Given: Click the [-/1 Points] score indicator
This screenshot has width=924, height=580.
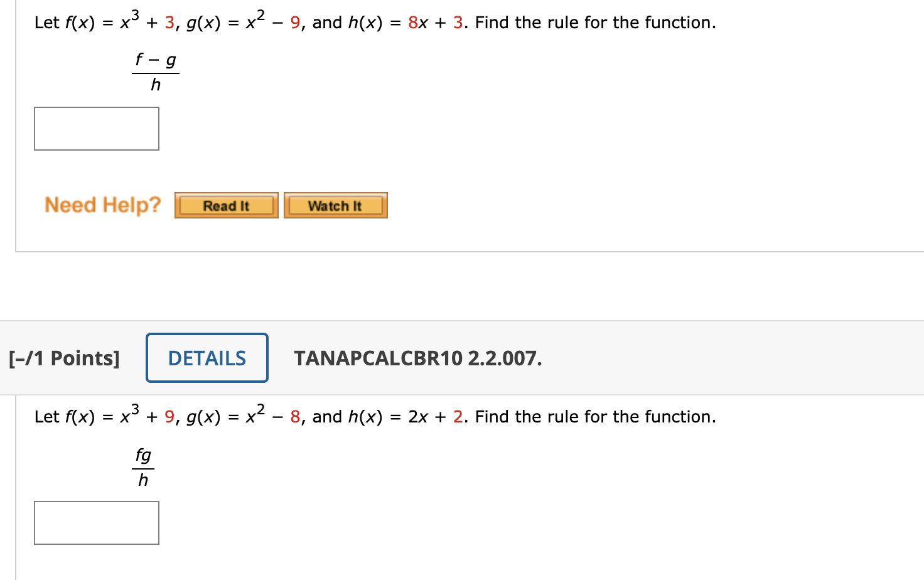Looking at the screenshot, I should click(x=63, y=358).
